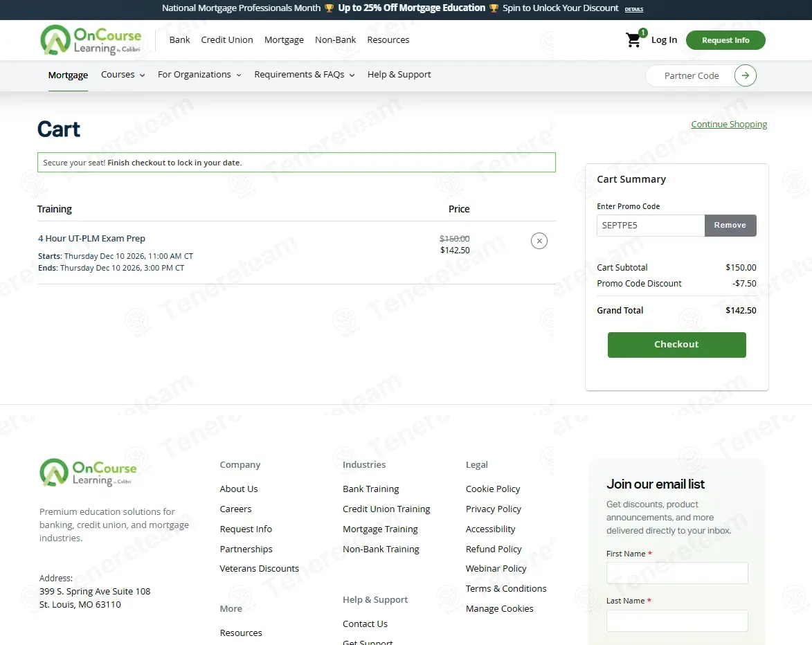This screenshot has height=645, width=812.
Task: Open About Us footer link
Action: 239,489
